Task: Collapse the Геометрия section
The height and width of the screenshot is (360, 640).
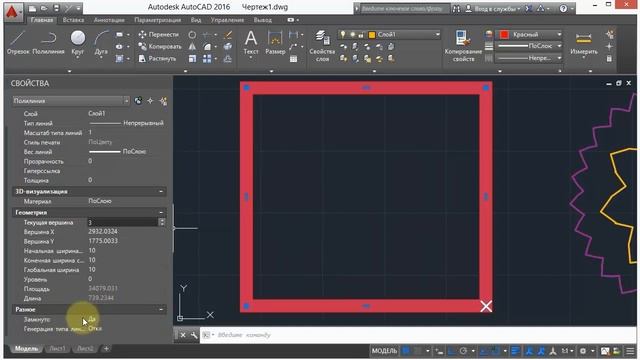Action: coord(161,213)
